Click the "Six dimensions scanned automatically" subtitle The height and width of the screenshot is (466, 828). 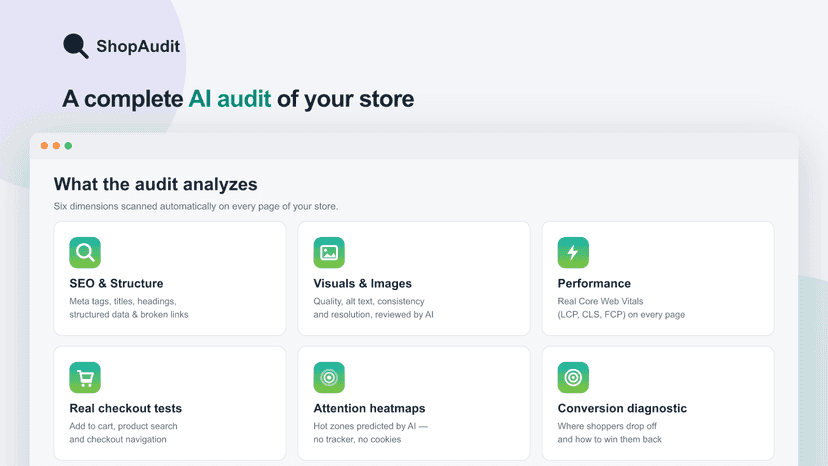pos(196,207)
